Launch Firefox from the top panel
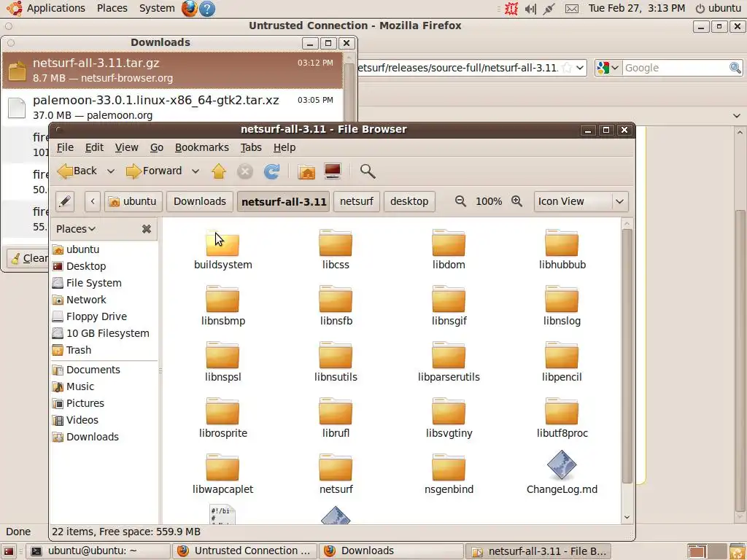 point(189,8)
